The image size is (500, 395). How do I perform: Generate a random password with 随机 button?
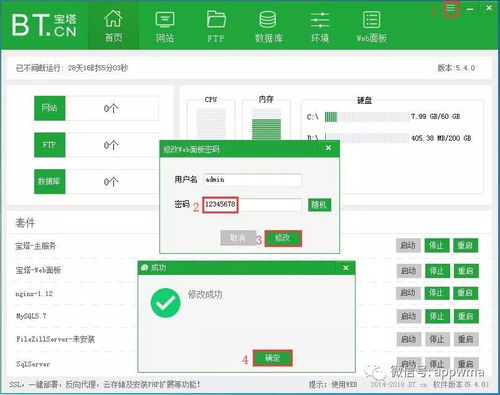click(x=319, y=205)
